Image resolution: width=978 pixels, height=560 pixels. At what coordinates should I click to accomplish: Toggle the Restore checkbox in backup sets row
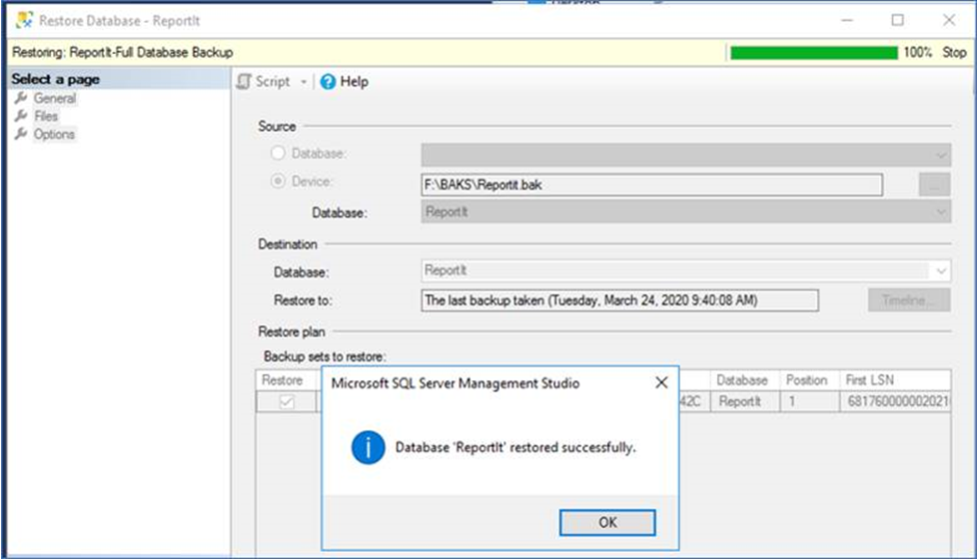pos(287,401)
